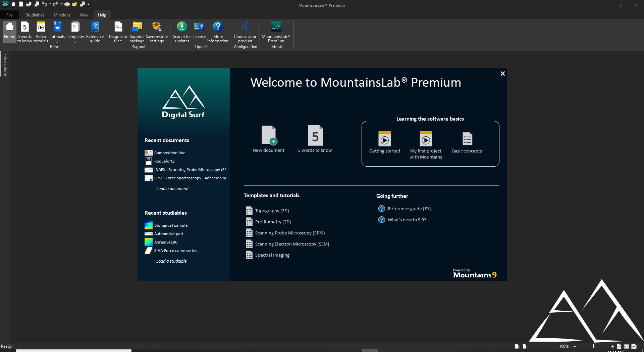This screenshot has height=352, width=644.
Task: Open recent document Composition doc
Action: [x=165, y=153]
